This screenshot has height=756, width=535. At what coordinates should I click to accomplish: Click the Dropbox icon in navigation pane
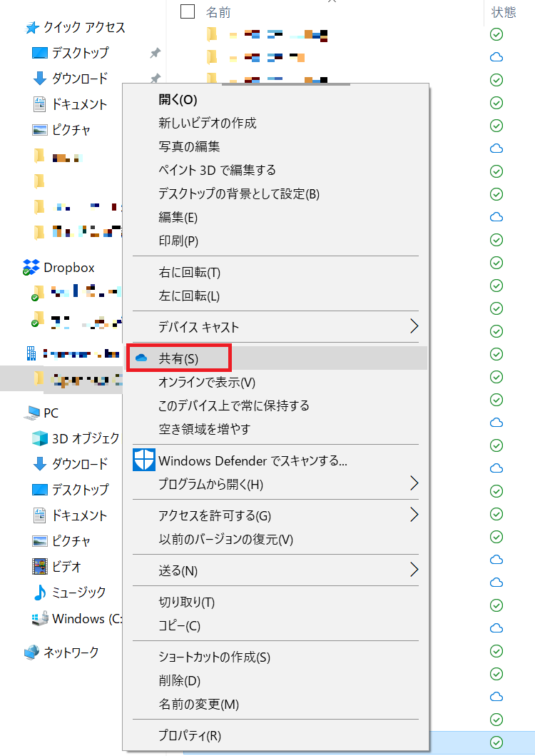click(31, 268)
